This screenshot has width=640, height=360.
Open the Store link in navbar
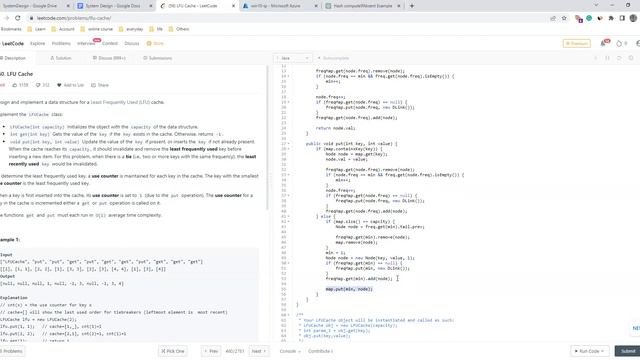click(156, 43)
